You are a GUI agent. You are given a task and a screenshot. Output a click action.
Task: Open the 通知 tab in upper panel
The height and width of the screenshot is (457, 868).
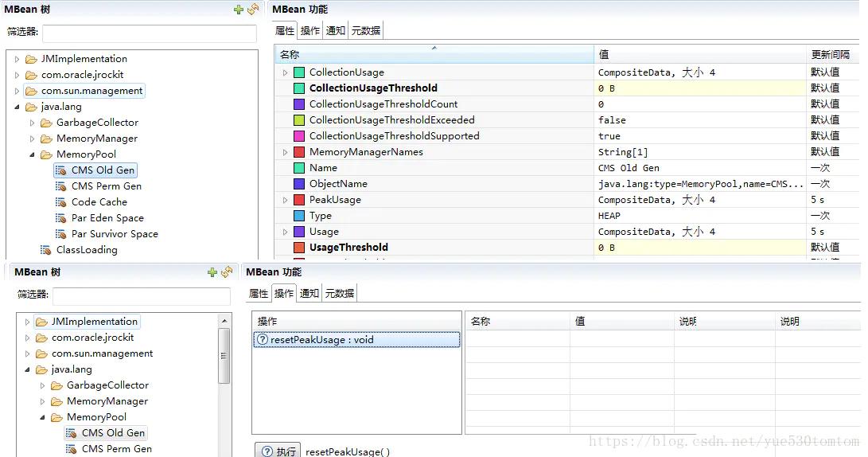click(x=336, y=30)
